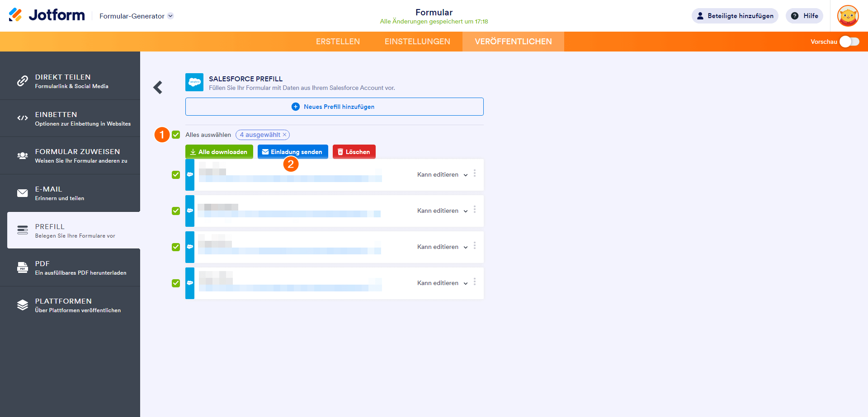This screenshot has width=868, height=417.
Task: Open three-dot menu of second prefill row
Action: coord(475,210)
